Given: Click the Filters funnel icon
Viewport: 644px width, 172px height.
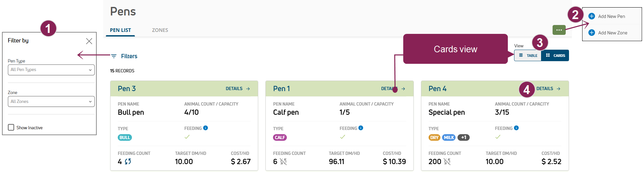Looking at the screenshot, I should 113,56.
